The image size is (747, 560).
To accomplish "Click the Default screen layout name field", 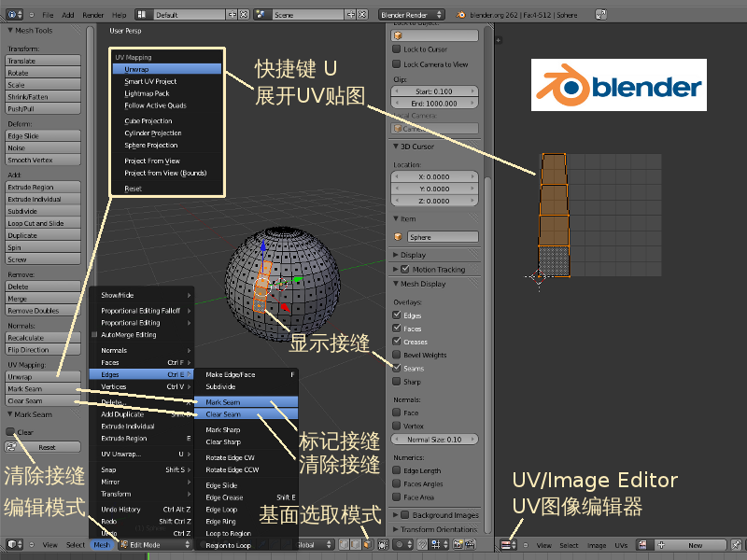I will [190, 15].
